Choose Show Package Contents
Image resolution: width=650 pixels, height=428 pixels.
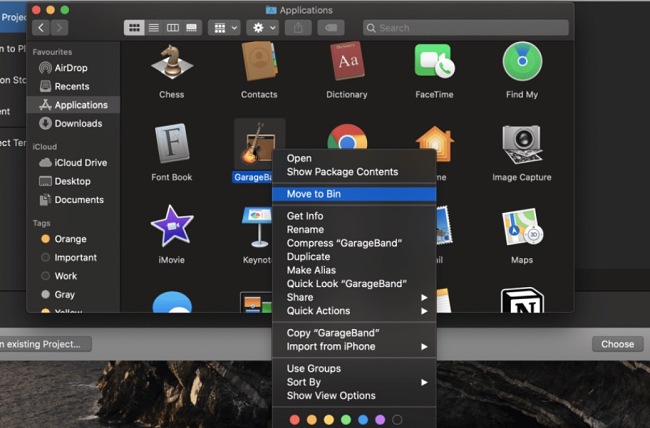tap(354, 172)
